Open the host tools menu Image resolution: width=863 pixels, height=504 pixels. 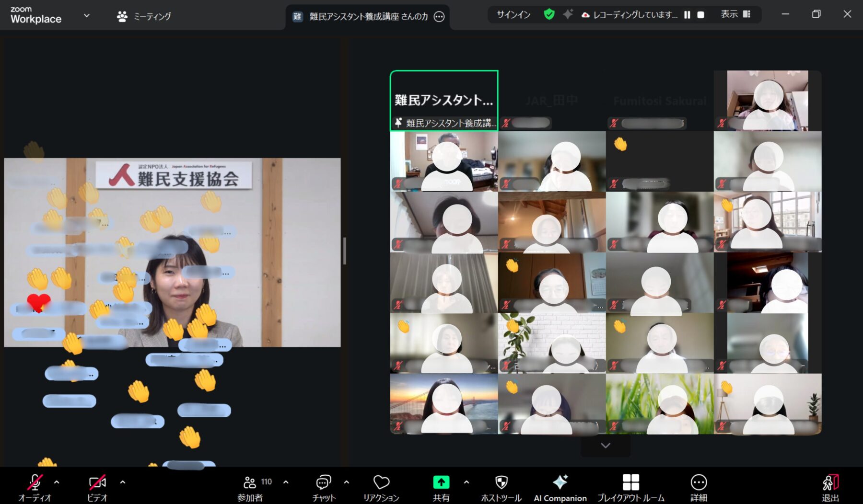(501, 486)
